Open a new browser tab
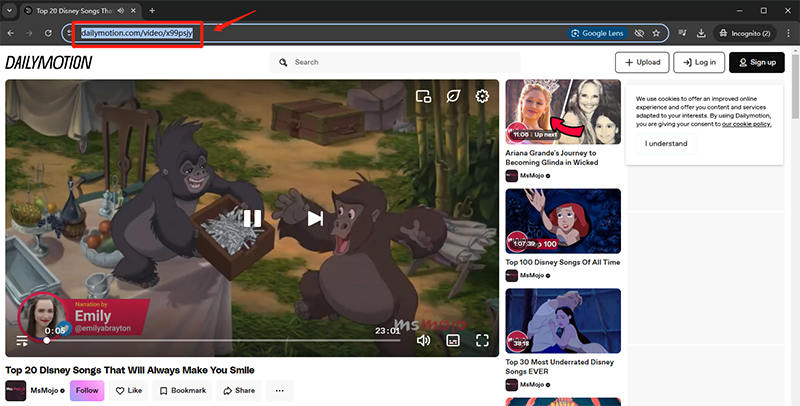Viewport: 800px width, 406px height. pos(152,10)
